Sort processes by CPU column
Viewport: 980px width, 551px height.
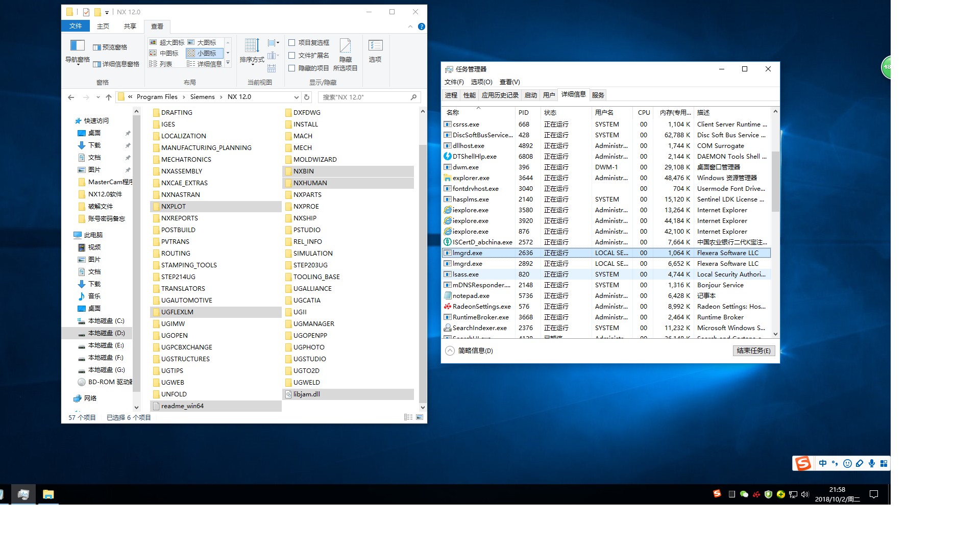(644, 112)
